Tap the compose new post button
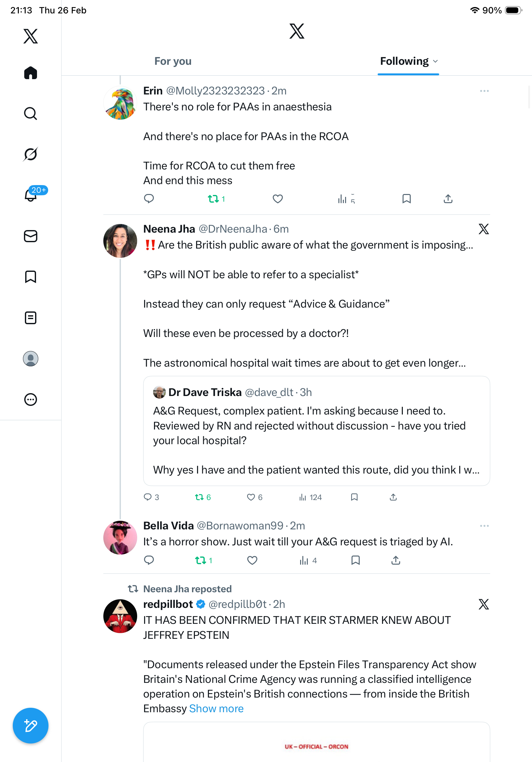532x762 pixels. tap(31, 726)
